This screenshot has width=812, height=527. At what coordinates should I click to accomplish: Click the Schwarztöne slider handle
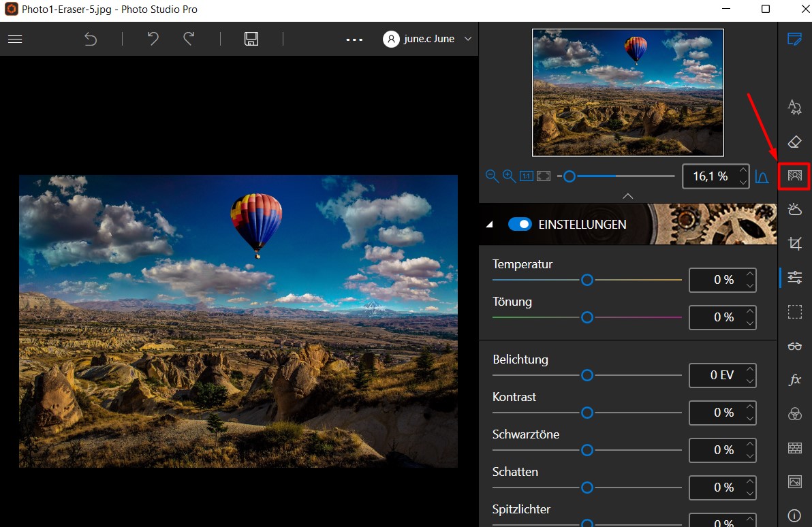587,450
